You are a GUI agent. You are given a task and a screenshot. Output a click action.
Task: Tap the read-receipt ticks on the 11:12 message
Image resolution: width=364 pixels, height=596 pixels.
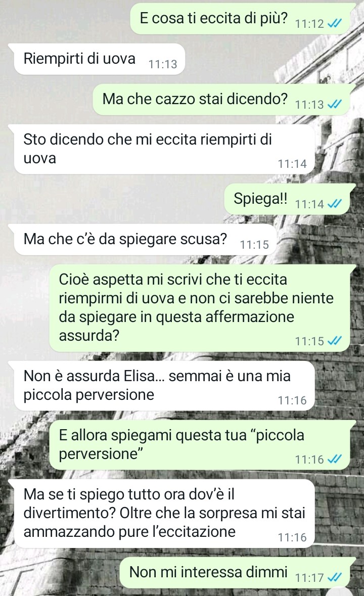click(x=334, y=24)
